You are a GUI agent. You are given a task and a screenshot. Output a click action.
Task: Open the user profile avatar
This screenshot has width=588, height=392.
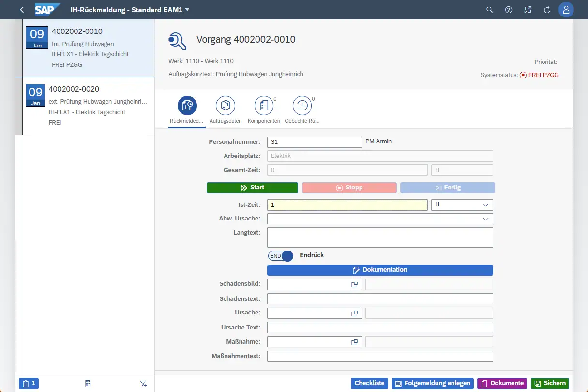coord(566,10)
